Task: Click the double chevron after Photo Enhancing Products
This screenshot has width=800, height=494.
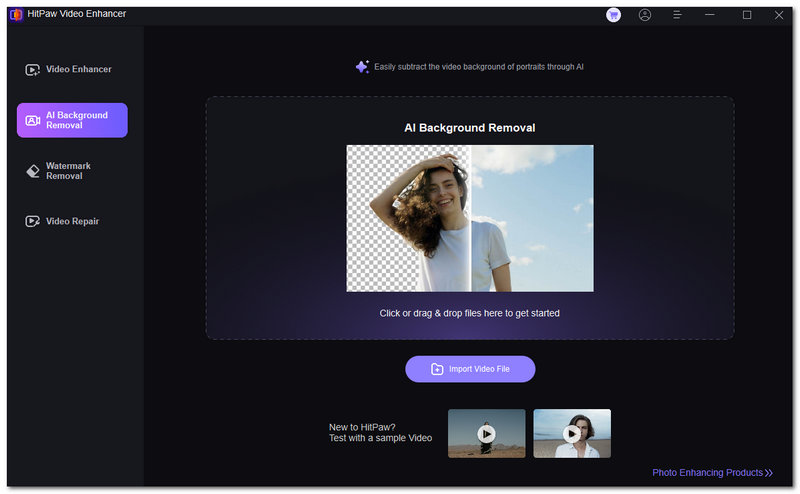Action: [769, 473]
